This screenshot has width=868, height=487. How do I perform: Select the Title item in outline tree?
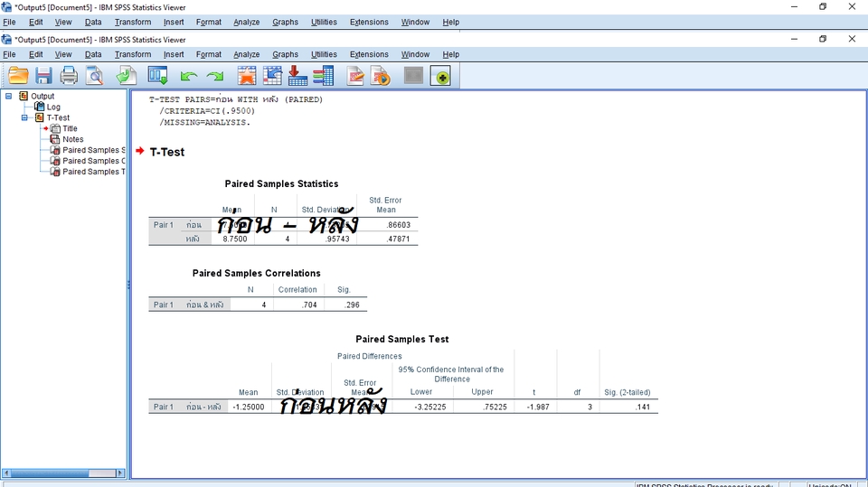point(70,128)
